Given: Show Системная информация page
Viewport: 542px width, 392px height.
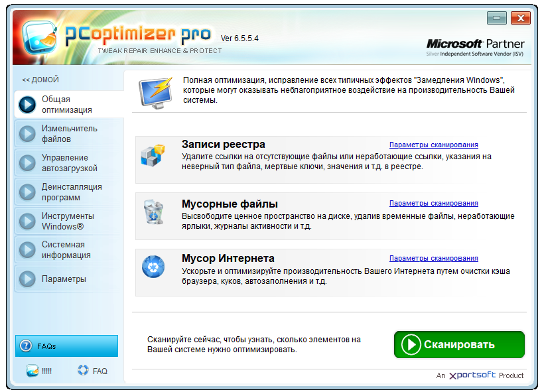Looking at the screenshot, I should pyautogui.click(x=69, y=249).
